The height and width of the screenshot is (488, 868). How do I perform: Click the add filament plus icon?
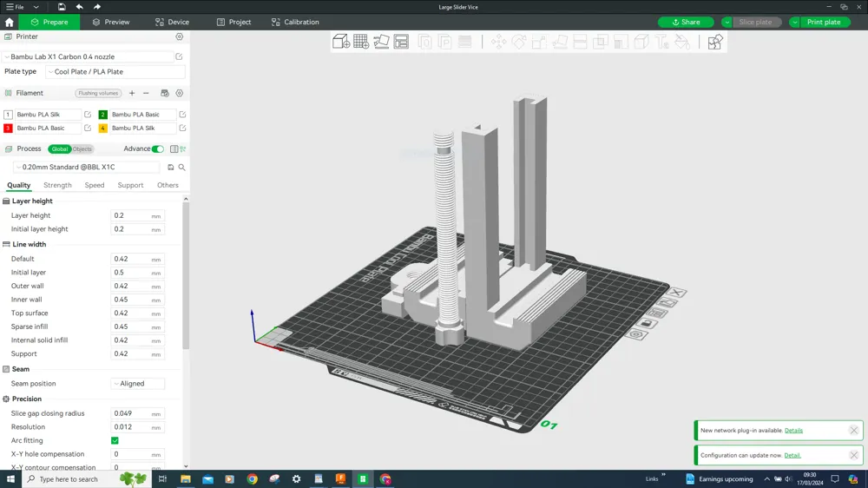click(x=132, y=93)
